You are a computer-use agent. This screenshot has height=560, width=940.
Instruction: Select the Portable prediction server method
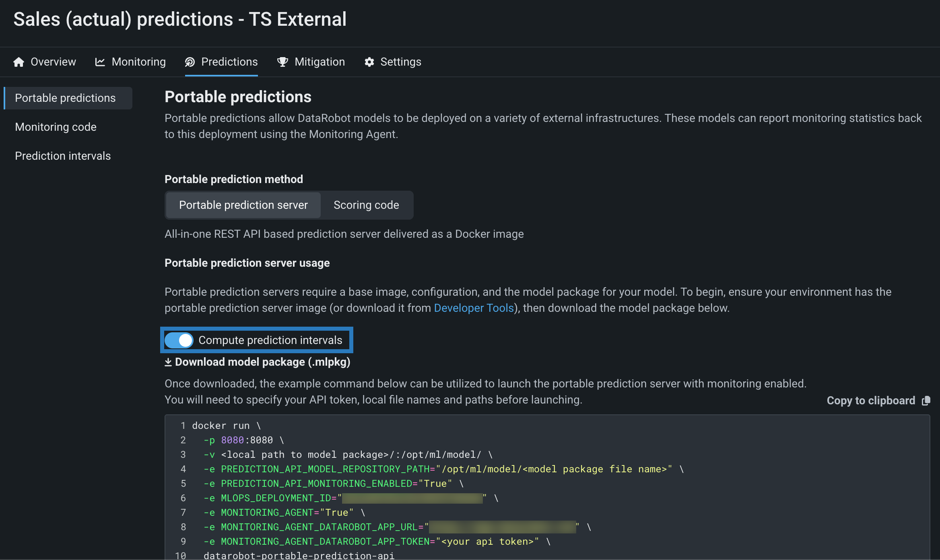coord(243,205)
